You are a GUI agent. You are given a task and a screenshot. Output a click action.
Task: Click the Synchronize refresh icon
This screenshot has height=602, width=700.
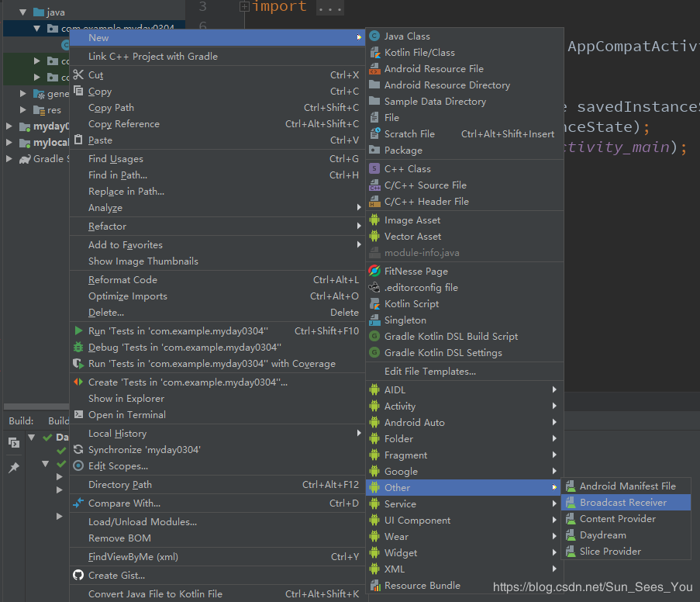click(78, 450)
